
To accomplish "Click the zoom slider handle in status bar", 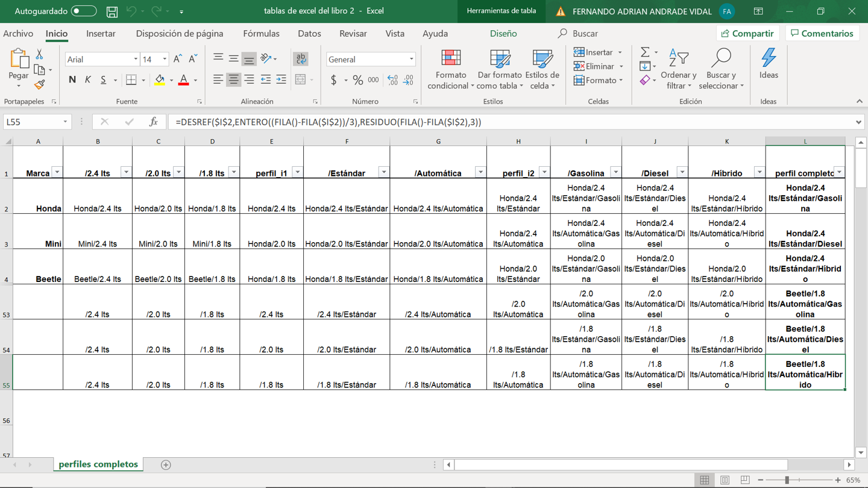I will [787, 480].
